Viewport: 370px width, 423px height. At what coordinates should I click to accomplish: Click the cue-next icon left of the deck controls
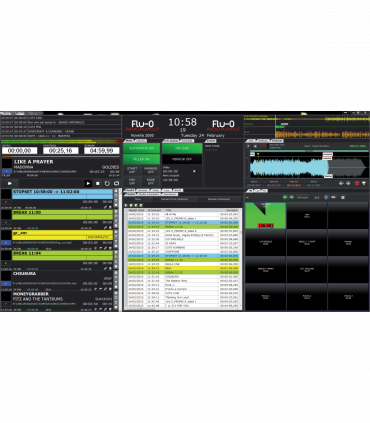coord(9,183)
